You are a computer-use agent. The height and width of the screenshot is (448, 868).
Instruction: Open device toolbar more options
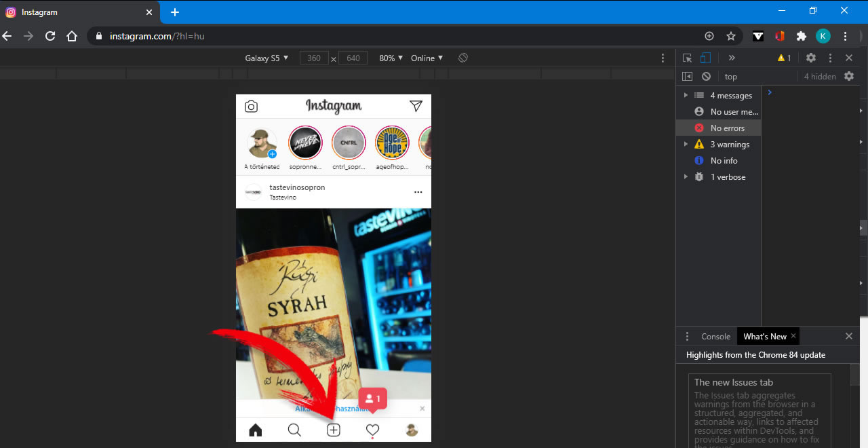(x=663, y=58)
